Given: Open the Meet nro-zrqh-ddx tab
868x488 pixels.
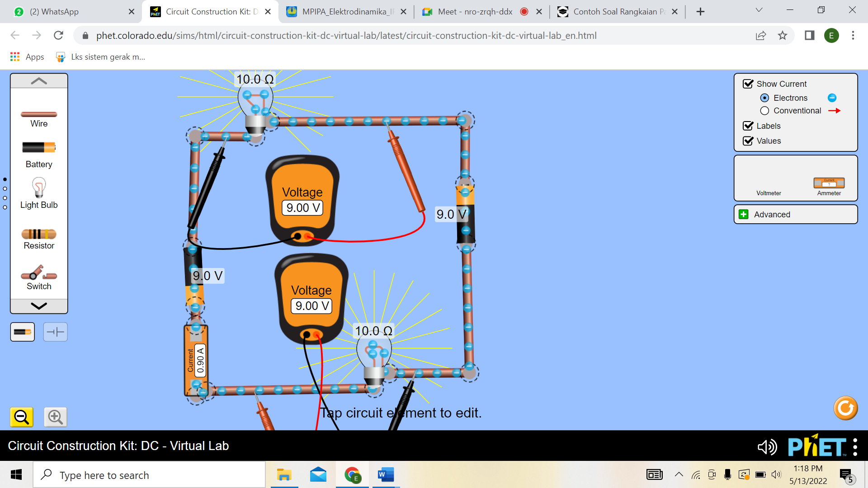Looking at the screenshot, I should tap(475, 12).
